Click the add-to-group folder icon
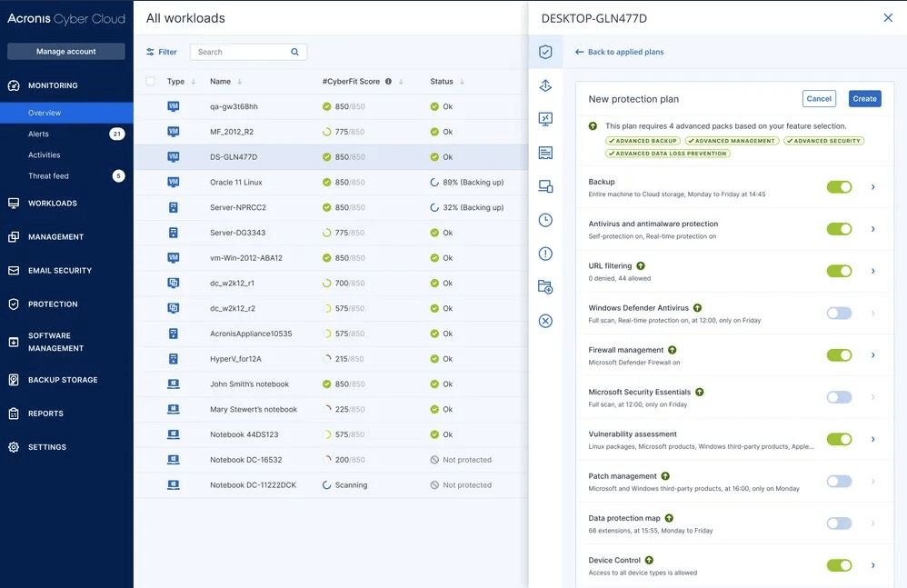The width and height of the screenshot is (907, 588). pyautogui.click(x=545, y=287)
